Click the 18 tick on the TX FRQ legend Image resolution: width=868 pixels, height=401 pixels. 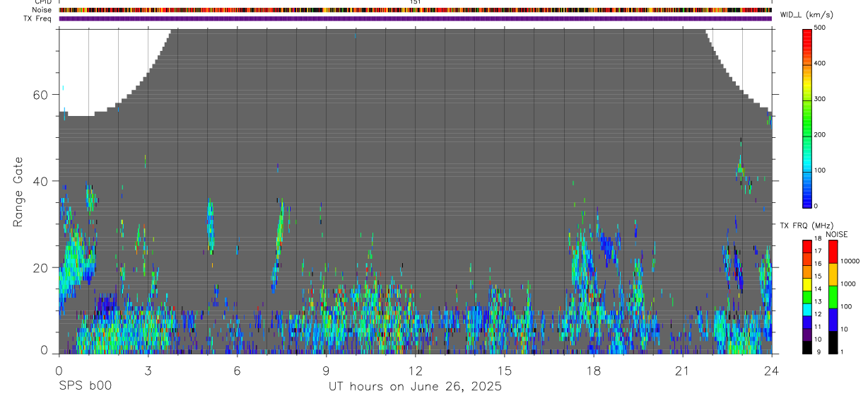pos(818,240)
